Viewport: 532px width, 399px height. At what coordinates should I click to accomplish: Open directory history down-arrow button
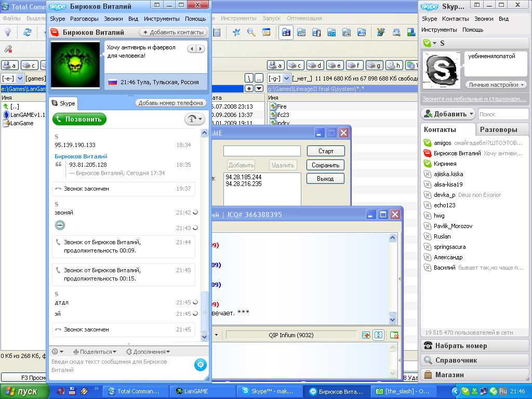point(259,88)
